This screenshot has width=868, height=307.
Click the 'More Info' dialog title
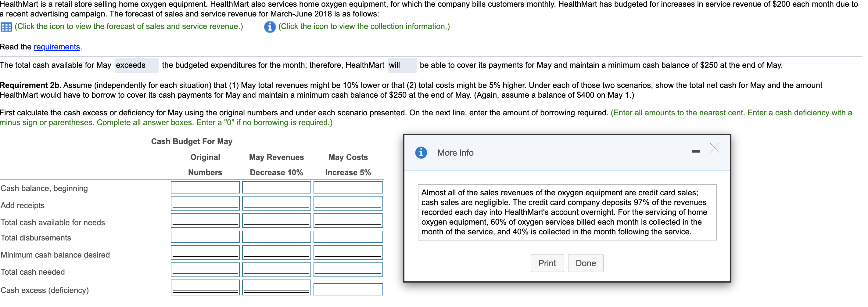pyautogui.click(x=455, y=153)
